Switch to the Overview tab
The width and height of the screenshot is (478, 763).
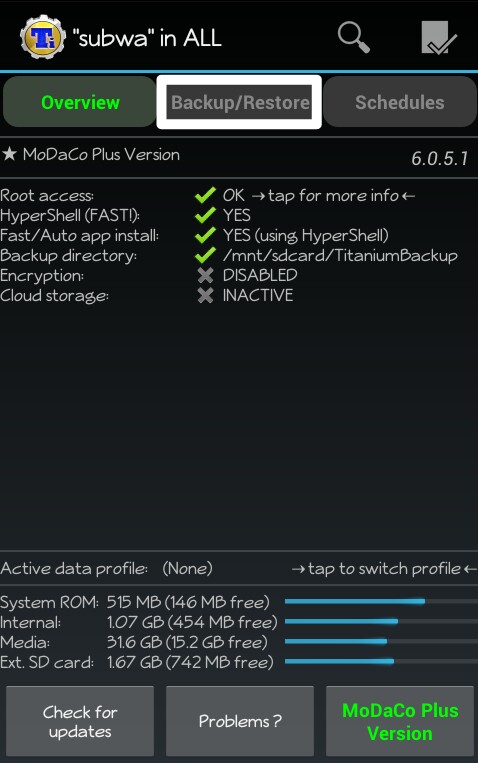point(80,102)
